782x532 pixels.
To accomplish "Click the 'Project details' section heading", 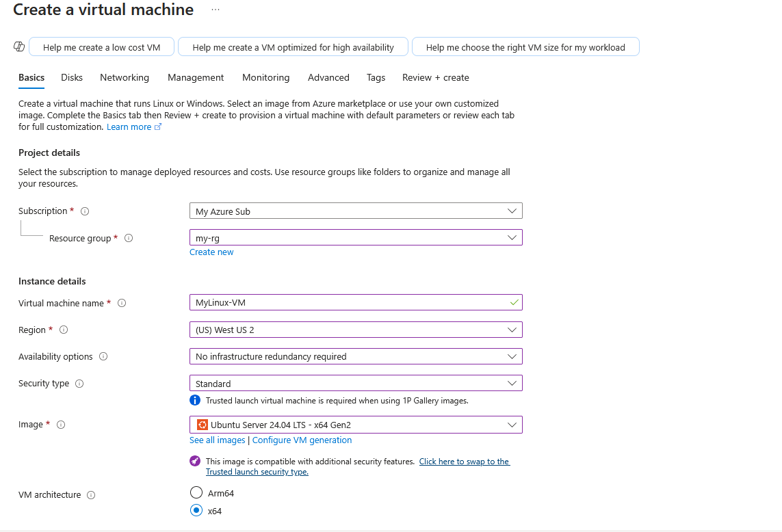I will point(49,153).
